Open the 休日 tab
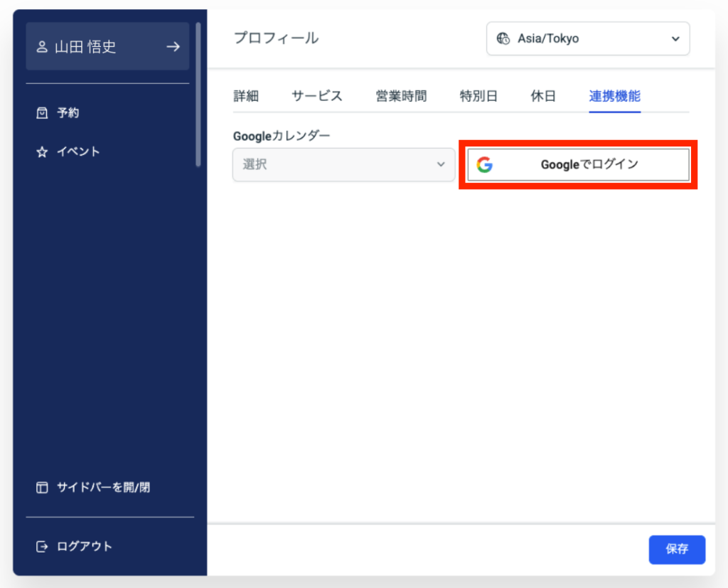Image resolution: width=728 pixels, height=588 pixels. pos(543,97)
